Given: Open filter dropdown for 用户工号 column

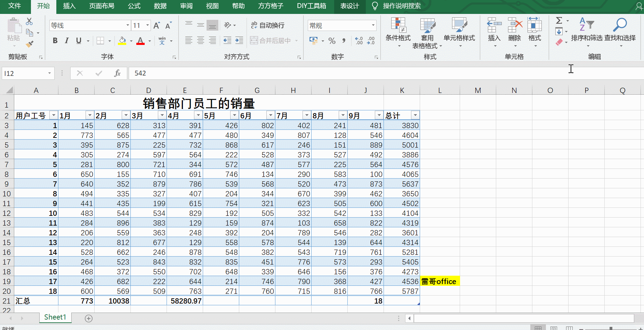Looking at the screenshot, I should point(53,115).
